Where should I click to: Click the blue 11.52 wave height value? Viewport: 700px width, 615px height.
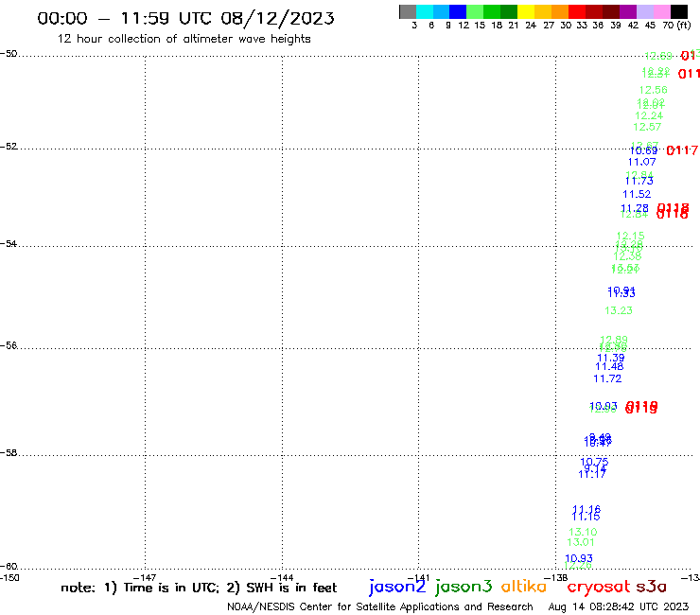coord(637,194)
